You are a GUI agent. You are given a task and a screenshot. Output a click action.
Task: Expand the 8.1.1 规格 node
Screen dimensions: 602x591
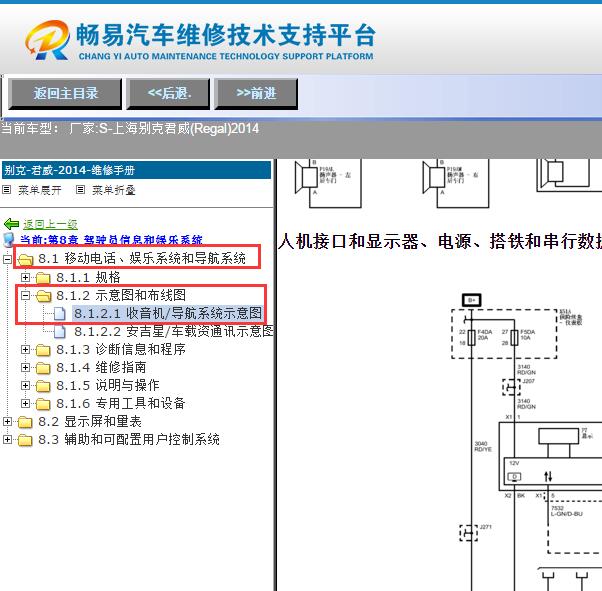pos(25,277)
